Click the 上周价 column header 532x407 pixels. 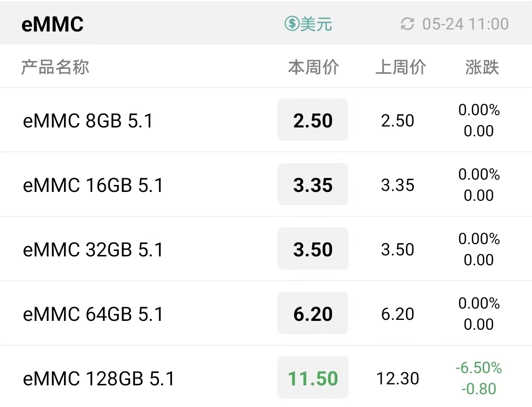coord(400,67)
